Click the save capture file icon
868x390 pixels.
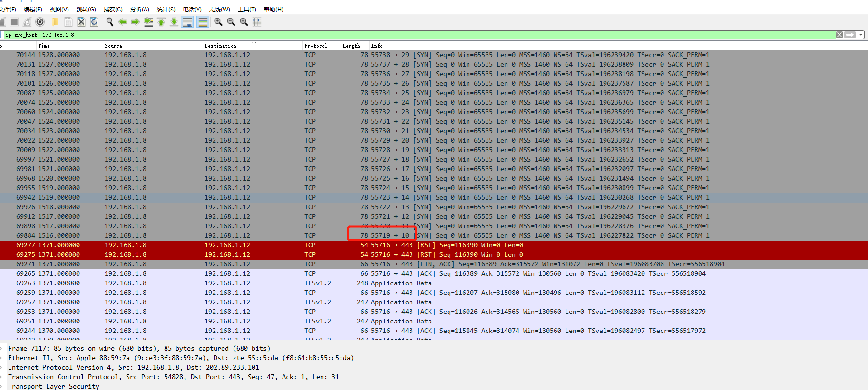coord(68,22)
